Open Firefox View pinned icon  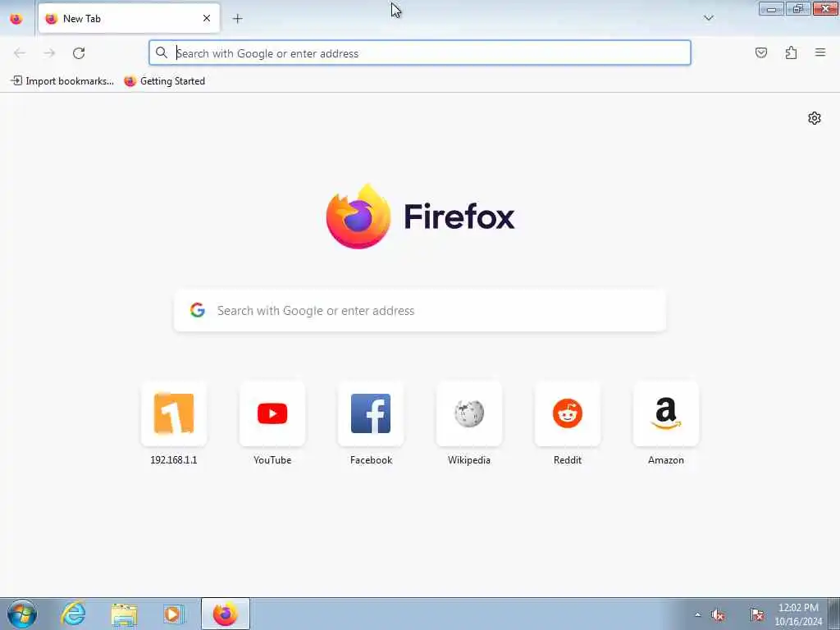pyautogui.click(x=16, y=19)
